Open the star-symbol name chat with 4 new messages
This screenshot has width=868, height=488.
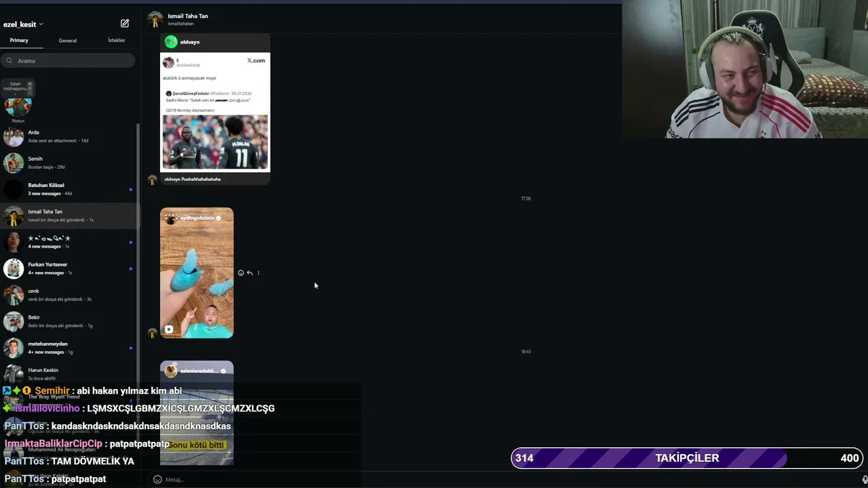[69, 242]
